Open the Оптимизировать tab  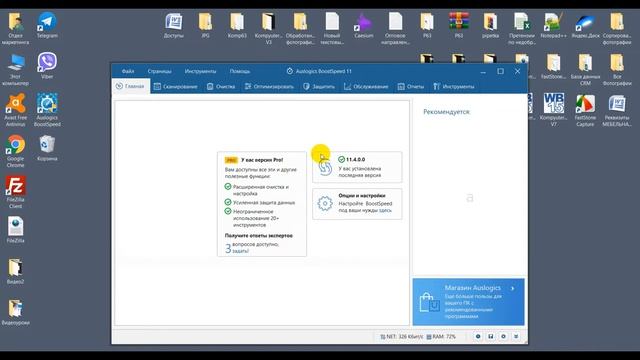(269, 87)
